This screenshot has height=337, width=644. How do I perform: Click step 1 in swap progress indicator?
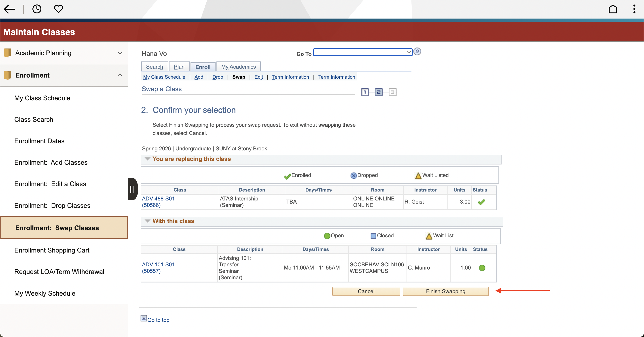click(365, 92)
